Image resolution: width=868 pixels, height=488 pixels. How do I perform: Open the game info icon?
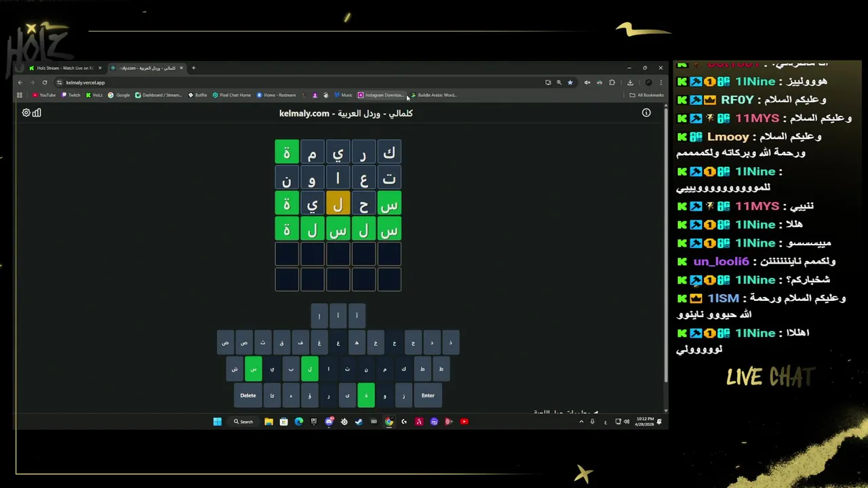click(x=646, y=113)
